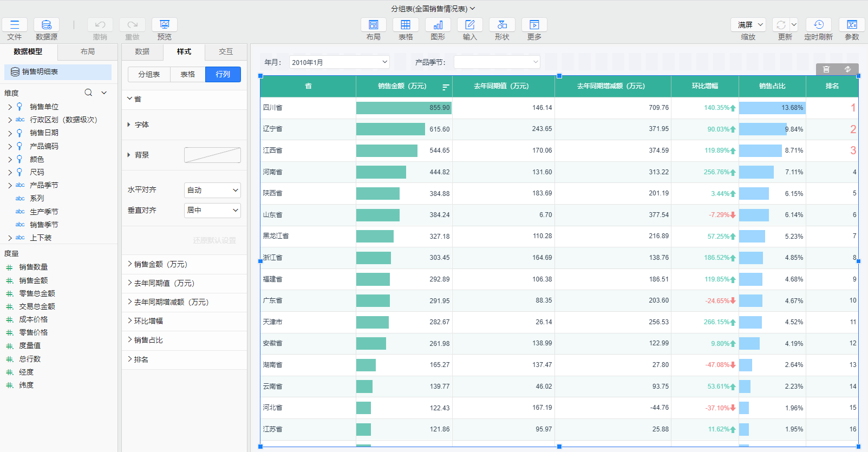This screenshot has width=868, height=452.
Task: Select the 形状 shapes tool
Action: click(502, 25)
